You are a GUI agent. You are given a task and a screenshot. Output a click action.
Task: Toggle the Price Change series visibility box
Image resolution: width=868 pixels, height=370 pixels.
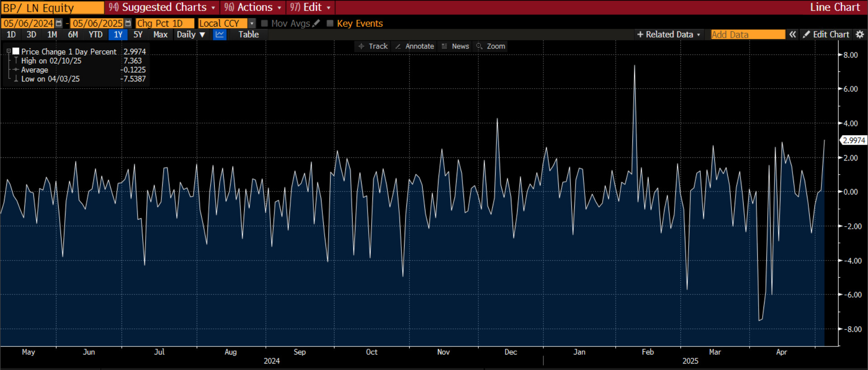pos(16,51)
